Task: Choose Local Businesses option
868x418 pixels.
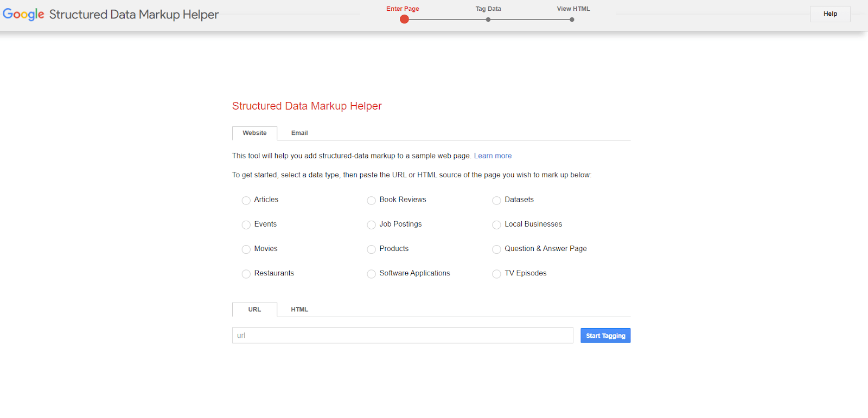Action: [x=496, y=225]
